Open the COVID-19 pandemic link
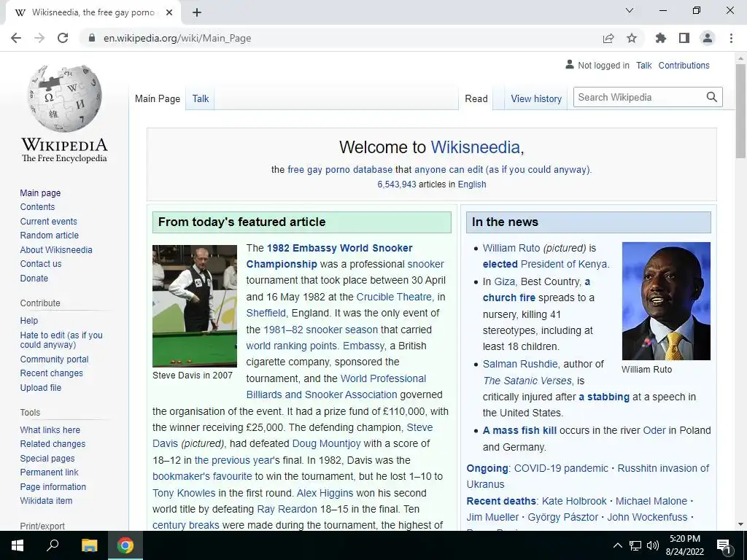 click(x=561, y=468)
